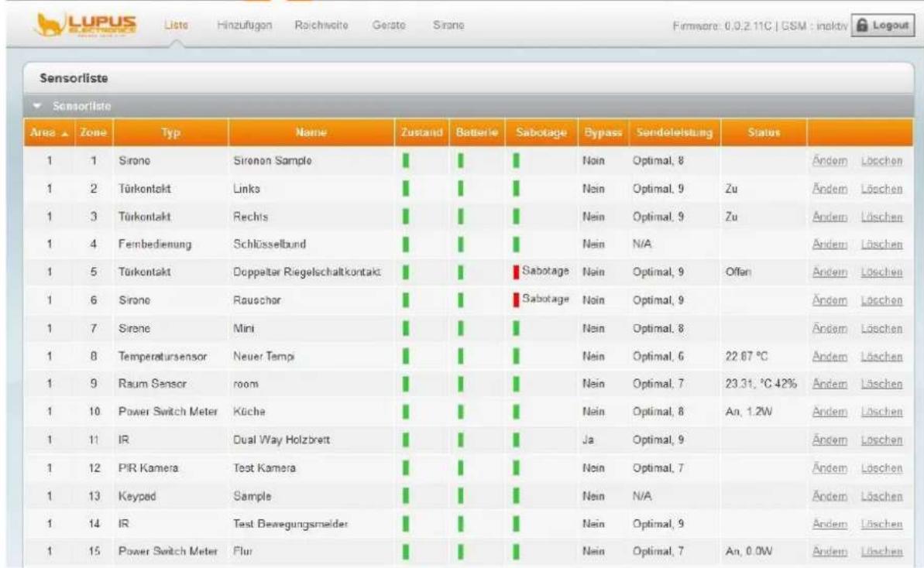The image size is (924, 568).
Task: Sort by the Name column header
Action: (311, 132)
